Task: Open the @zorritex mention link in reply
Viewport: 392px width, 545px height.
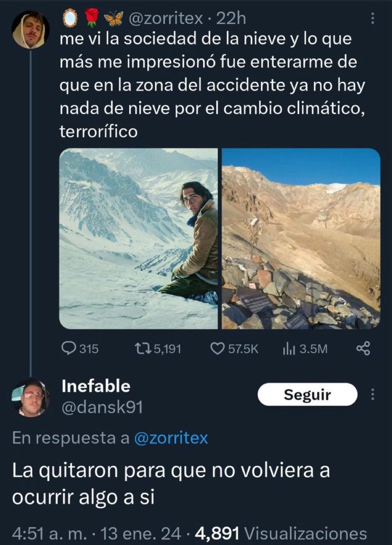Action: [170, 438]
